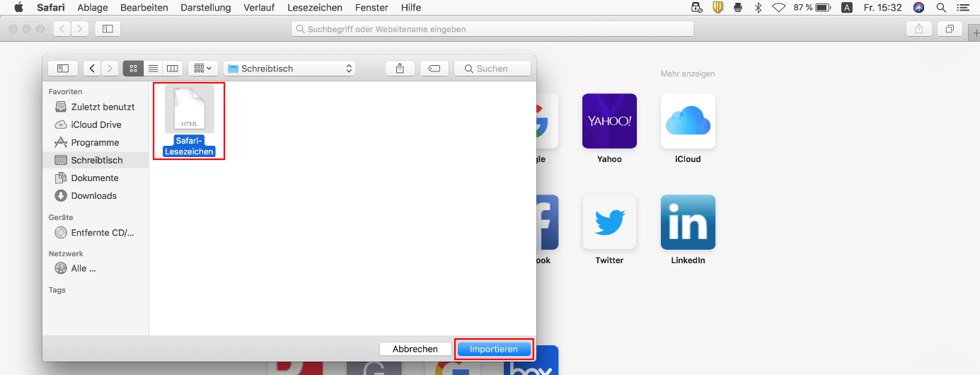Open the Ablage menu
This screenshot has height=375, width=980.
coord(93,7)
